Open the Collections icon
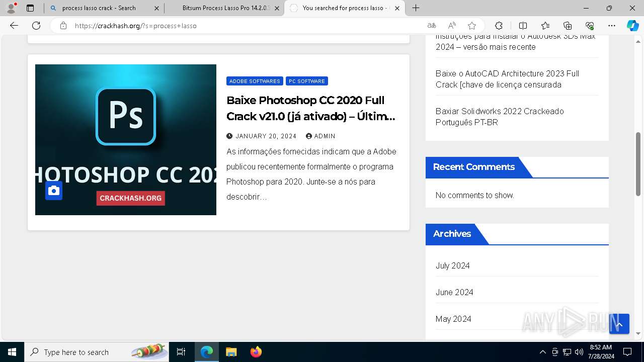This screenshot has width=644, height=362. point(568,26)
